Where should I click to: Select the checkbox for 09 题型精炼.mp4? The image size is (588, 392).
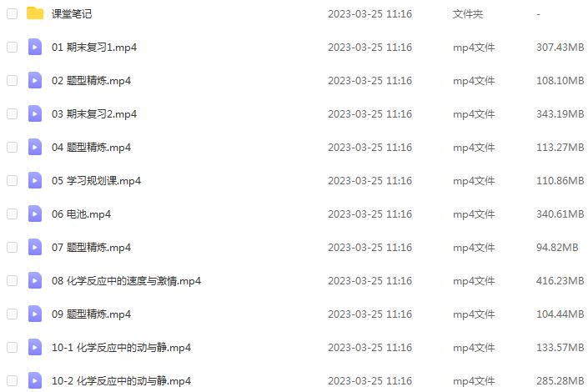(12, 314)
